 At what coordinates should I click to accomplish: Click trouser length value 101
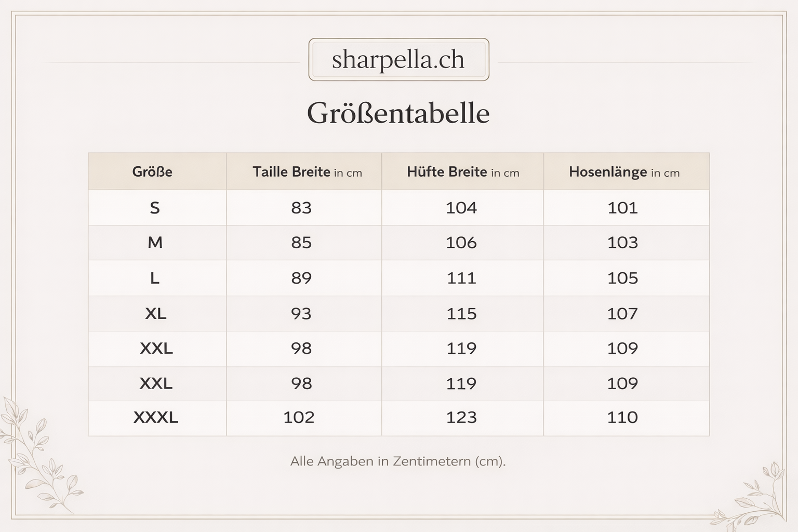coord(622,208)
